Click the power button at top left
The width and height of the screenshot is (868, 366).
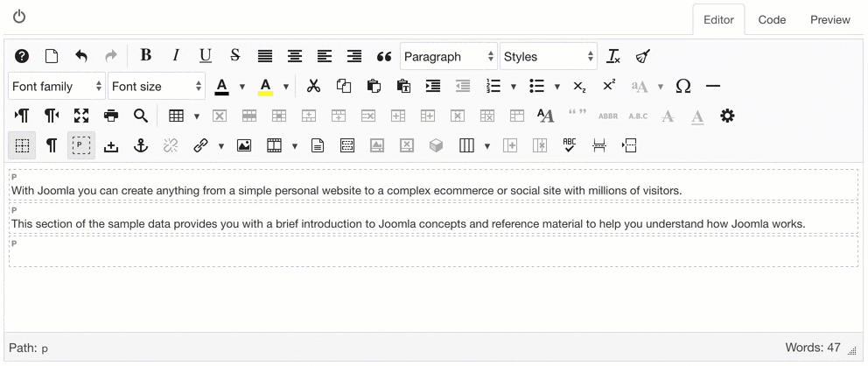tap(19, 17)
